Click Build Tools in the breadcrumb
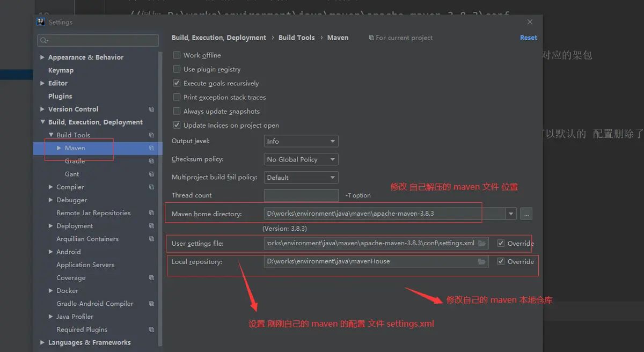 coord(296,38)
